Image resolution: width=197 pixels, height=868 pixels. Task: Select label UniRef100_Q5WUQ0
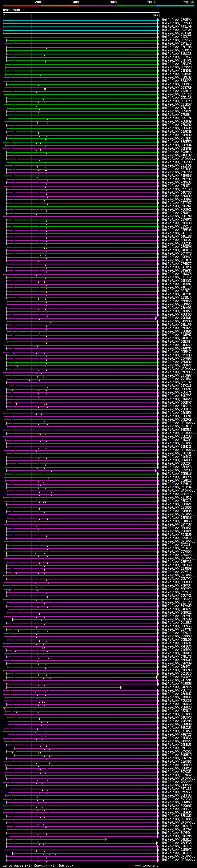176,362
